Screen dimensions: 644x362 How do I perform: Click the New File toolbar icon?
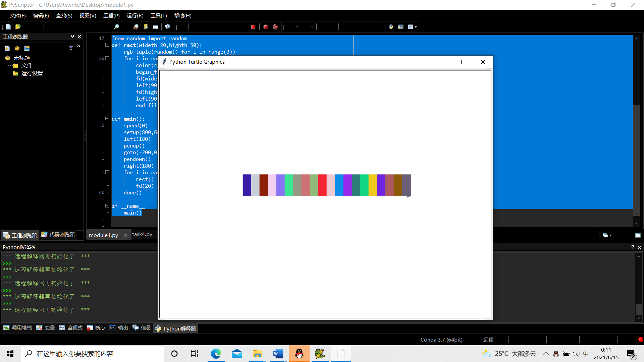(8, 27)
